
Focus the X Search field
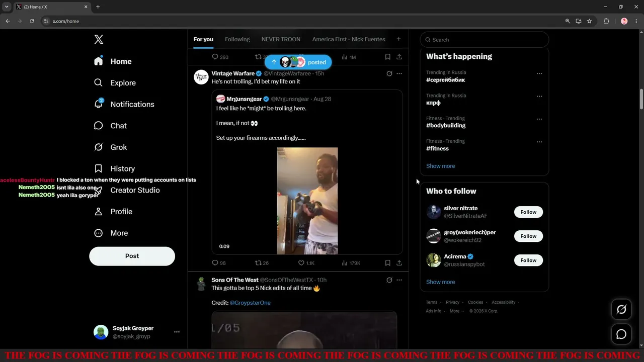click(x=485, y=40)
